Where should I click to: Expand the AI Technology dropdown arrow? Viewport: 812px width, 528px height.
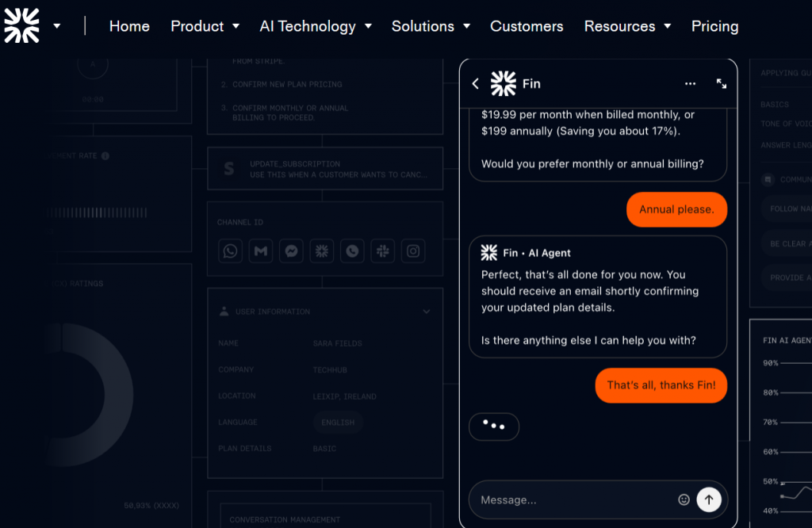[x=368, y=26]
